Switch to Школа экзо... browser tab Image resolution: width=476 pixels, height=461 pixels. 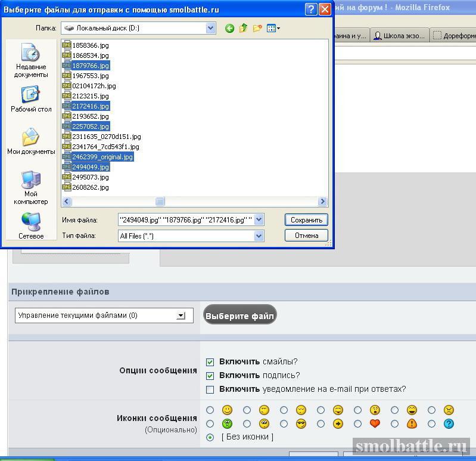click(x=400, y=36)
